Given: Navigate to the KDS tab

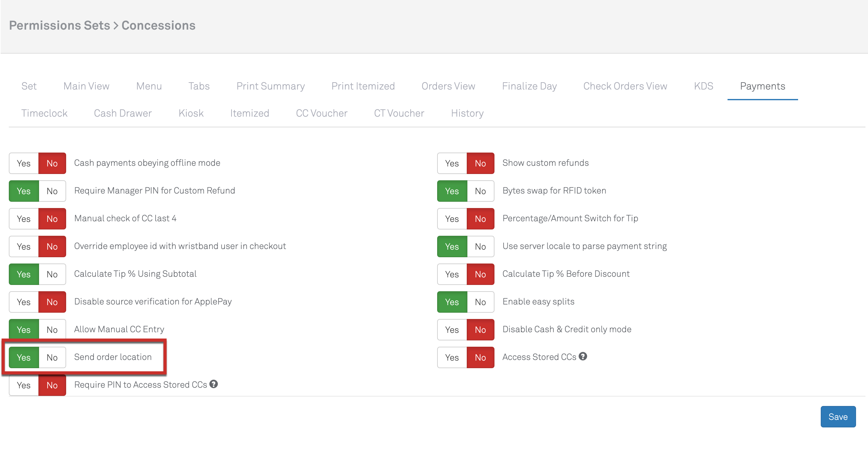Looking at the screenshot, I should click(702, 85).
